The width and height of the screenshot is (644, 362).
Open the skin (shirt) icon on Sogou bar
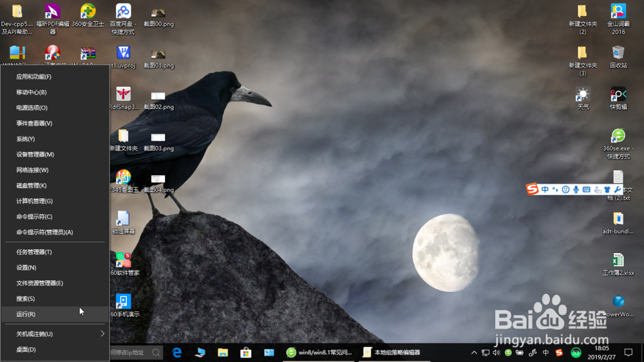click(x=607, y=189)
